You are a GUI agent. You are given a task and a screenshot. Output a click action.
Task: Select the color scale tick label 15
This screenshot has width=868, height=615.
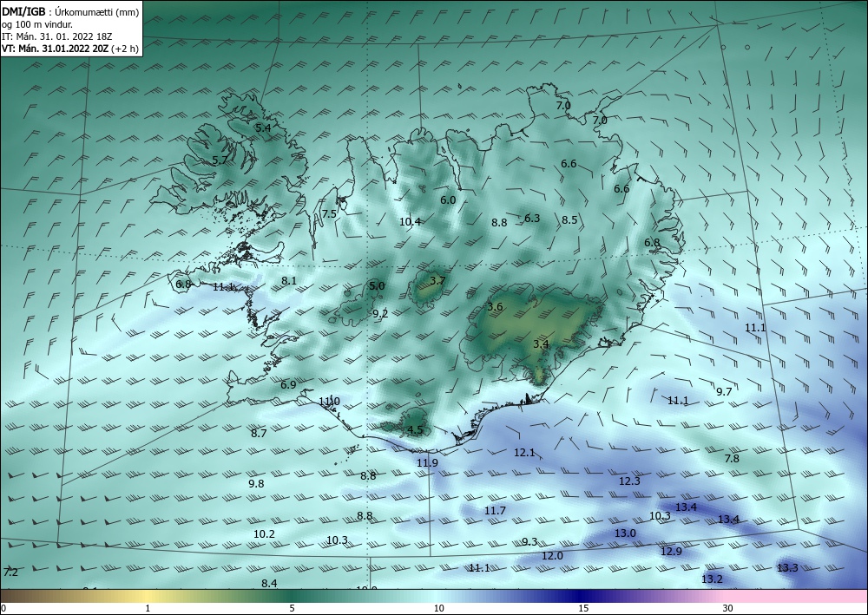[583, 608]
